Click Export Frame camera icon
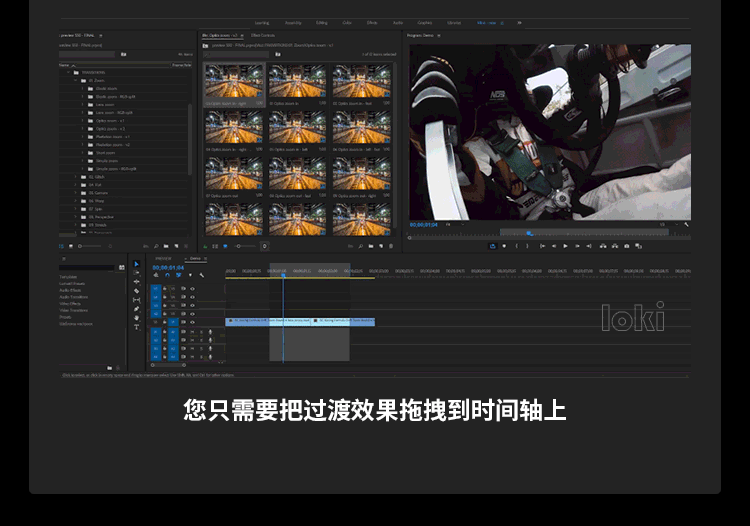 626,246
